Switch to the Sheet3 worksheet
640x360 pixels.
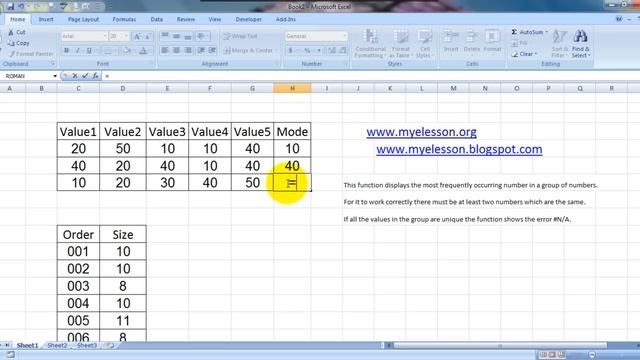click(x=87, y=345)
